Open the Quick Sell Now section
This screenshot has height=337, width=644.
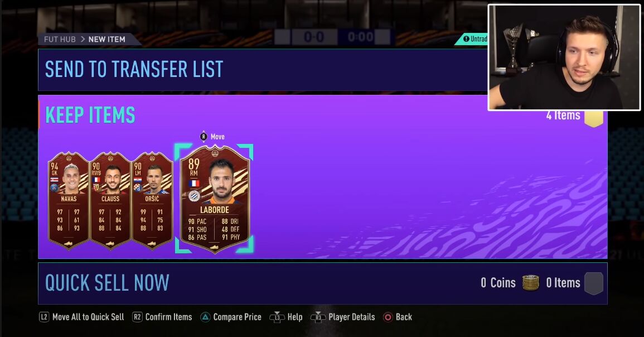pos(322,283)
